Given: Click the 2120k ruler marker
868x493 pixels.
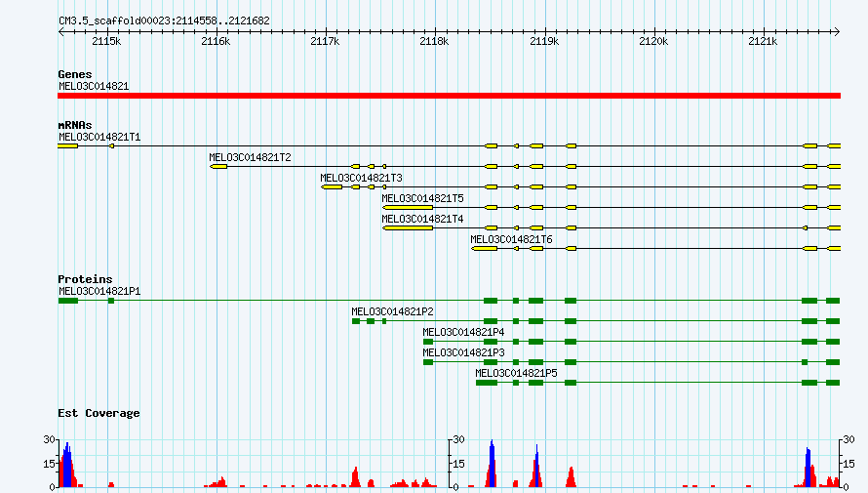Looking at the screenshot, I should point(653,42).
